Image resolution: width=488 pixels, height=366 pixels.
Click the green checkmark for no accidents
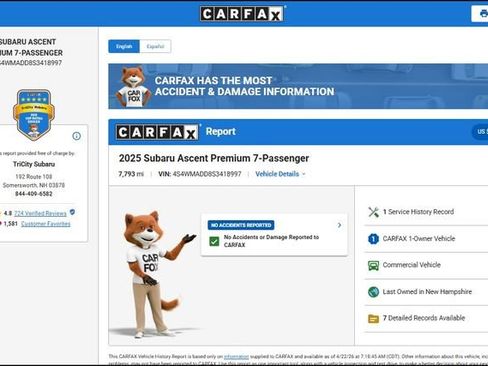point(214,241)
